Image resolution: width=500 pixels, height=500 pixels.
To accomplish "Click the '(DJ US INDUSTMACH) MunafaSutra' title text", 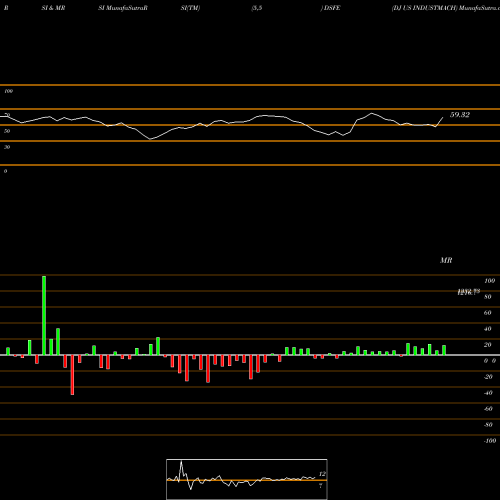I will 446,8.
